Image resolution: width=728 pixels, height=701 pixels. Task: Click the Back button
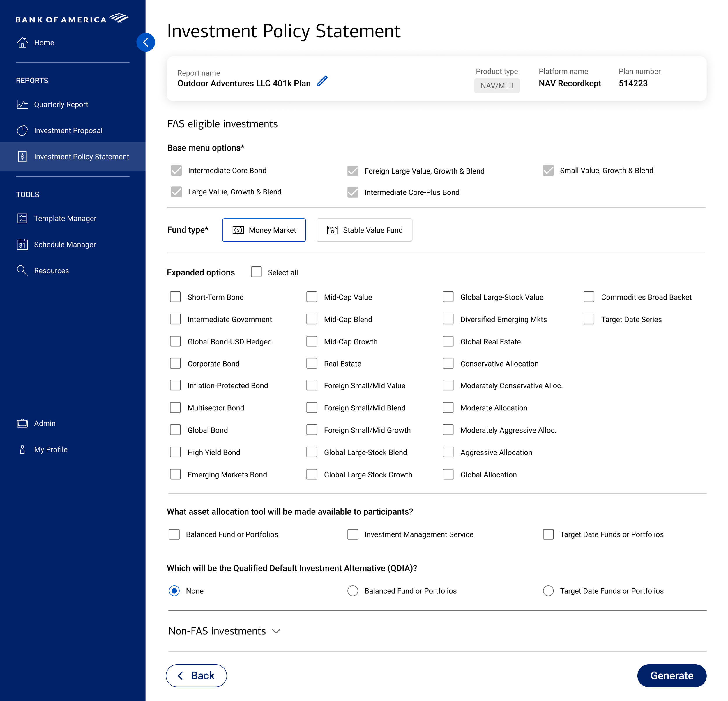pyautogui.click(x=196, y=676)
